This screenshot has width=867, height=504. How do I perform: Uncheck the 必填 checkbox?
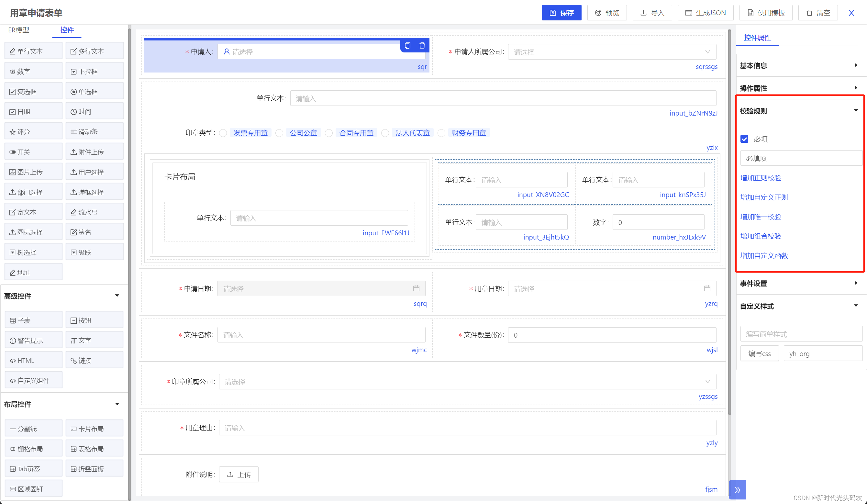pyautogui.click(x=744, y=139)
